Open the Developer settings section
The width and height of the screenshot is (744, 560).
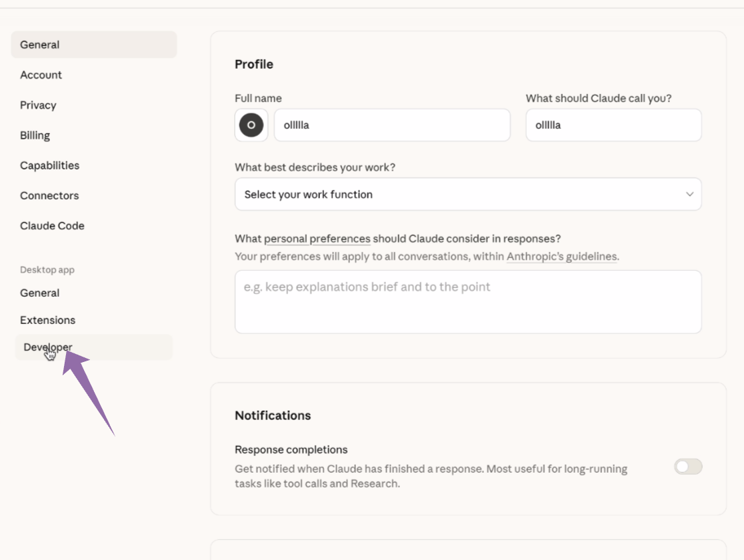(x=47, y=347)
